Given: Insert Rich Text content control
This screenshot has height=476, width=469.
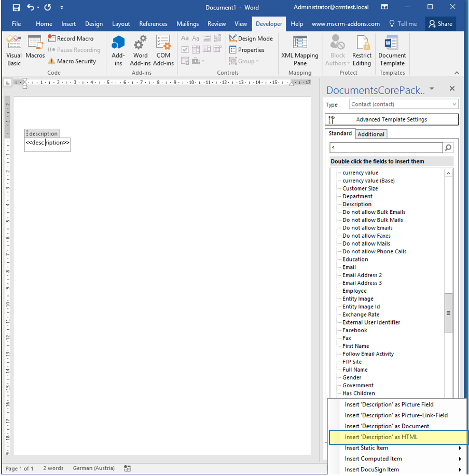Looking at the screenshot, I should pos(185,38).
